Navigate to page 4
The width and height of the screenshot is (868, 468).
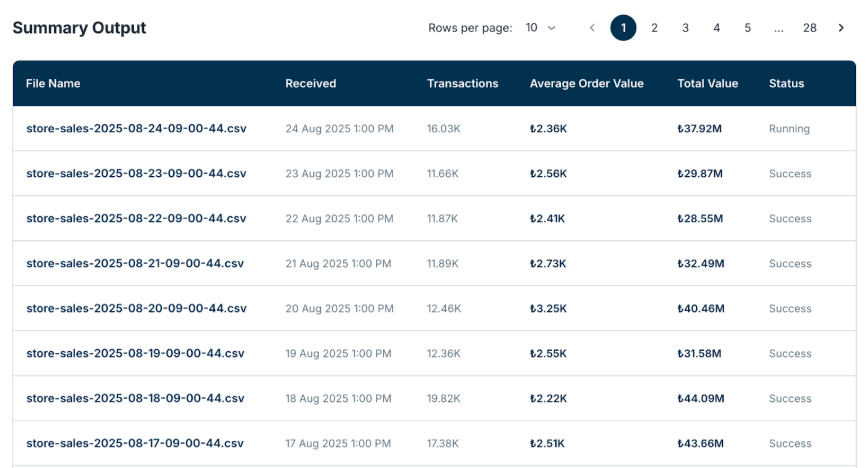pyautogui.click(x=716, y=28)
